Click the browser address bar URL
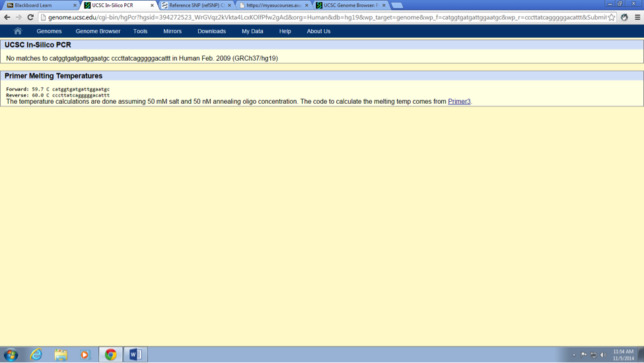Screen dimensions: 644x363 tap(324, 17)
